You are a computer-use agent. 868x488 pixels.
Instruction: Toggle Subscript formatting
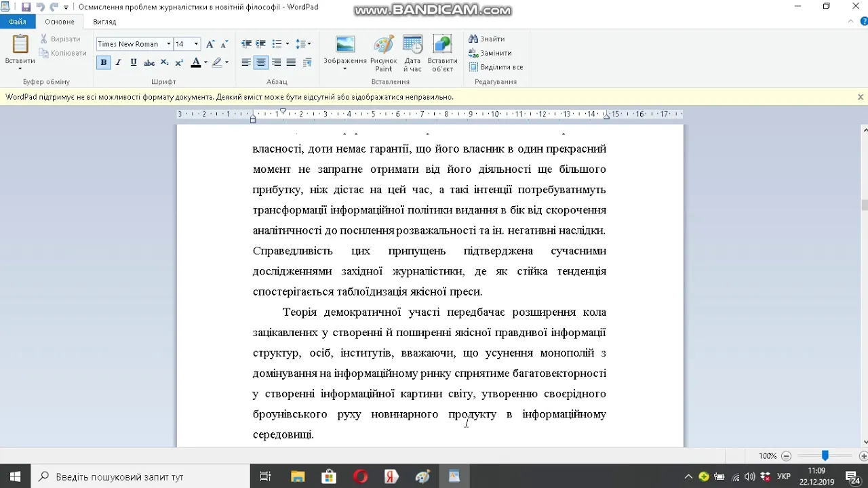pyautogui.click(x=164, y=62)
